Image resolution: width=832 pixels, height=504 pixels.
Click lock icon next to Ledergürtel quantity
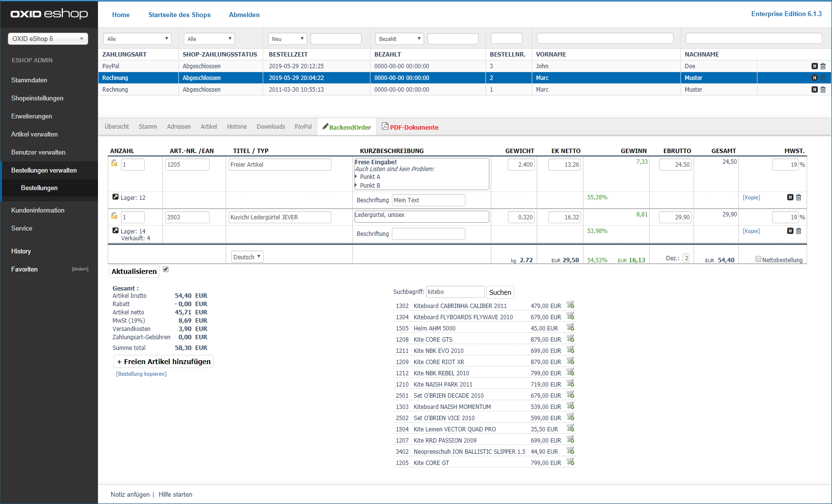[x=114, y=216]
